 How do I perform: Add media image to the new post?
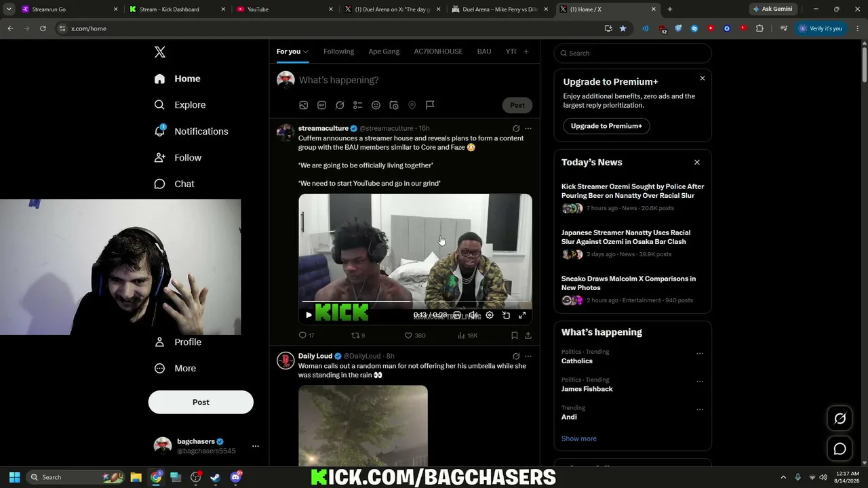(304, 105)
